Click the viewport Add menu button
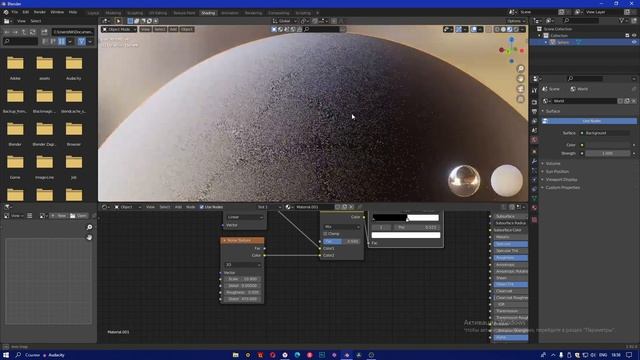640x360 pixels. pyautogui.click(x=173, y=29)
